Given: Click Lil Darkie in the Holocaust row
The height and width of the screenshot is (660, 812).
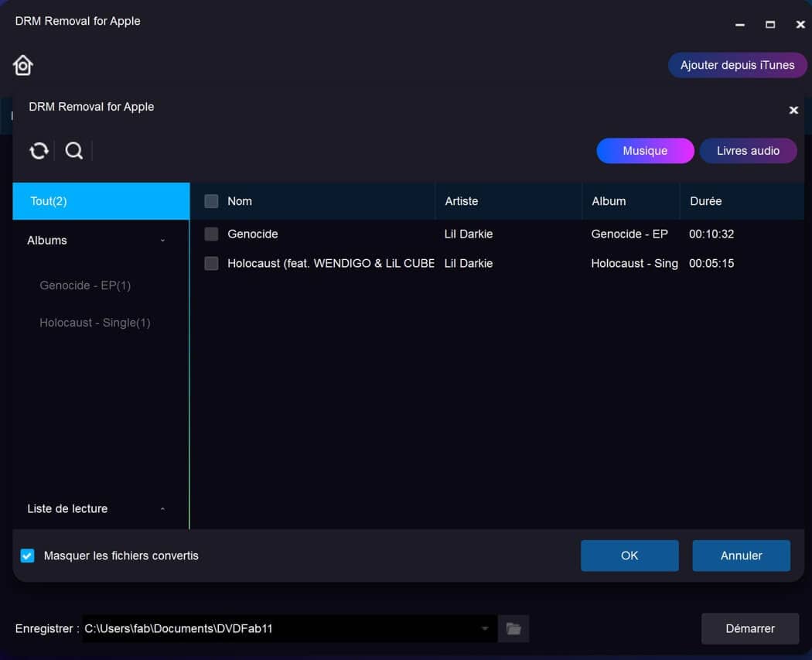Looking at the screenshot, I should (x=468, y=263).
